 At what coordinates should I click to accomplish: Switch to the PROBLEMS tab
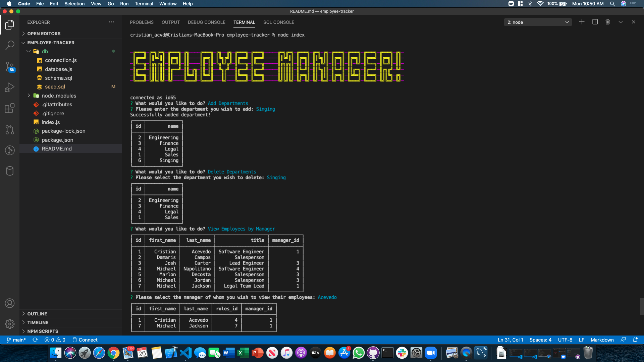(x=142, y=22)
